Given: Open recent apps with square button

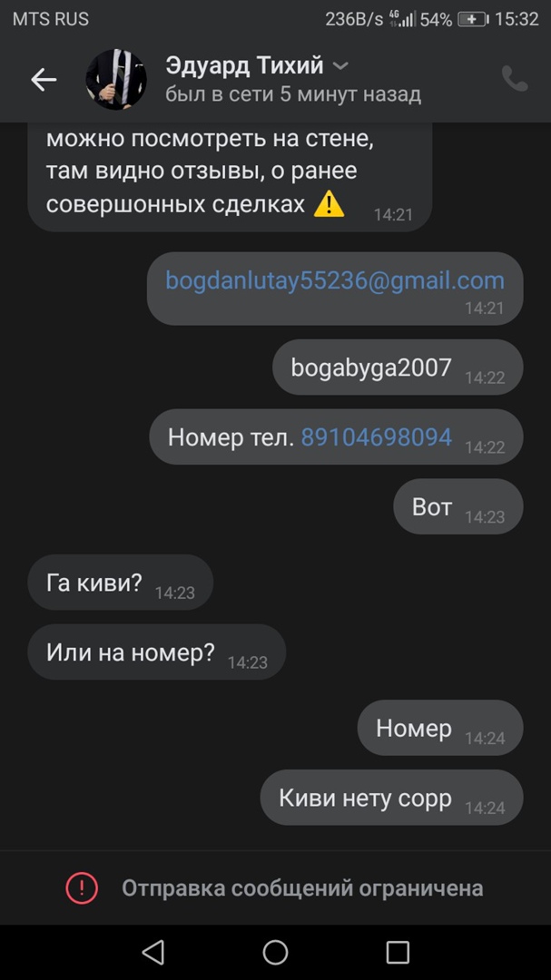Looking at the screenshot, I should 398,953.
